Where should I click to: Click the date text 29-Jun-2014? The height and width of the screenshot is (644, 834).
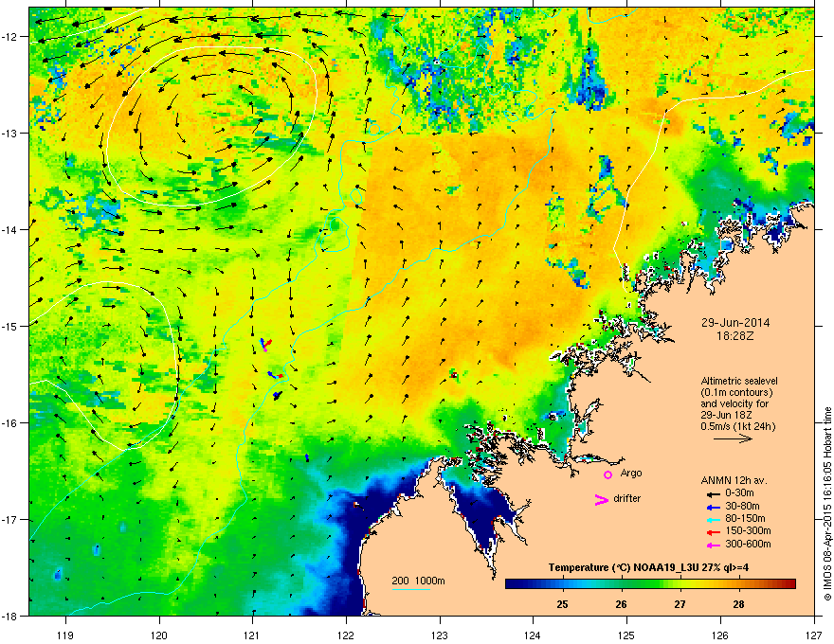point(735,323)
